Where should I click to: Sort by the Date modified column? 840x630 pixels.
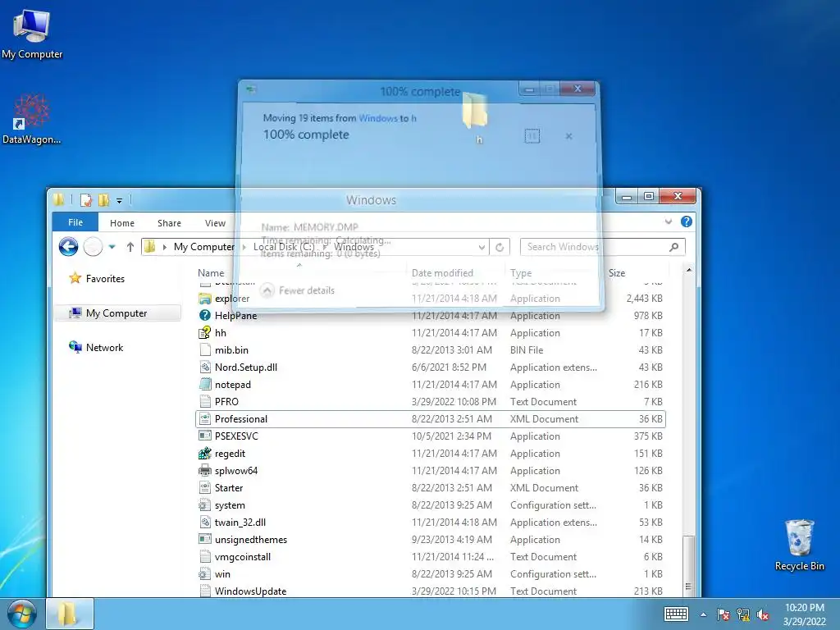coord(442,272)
